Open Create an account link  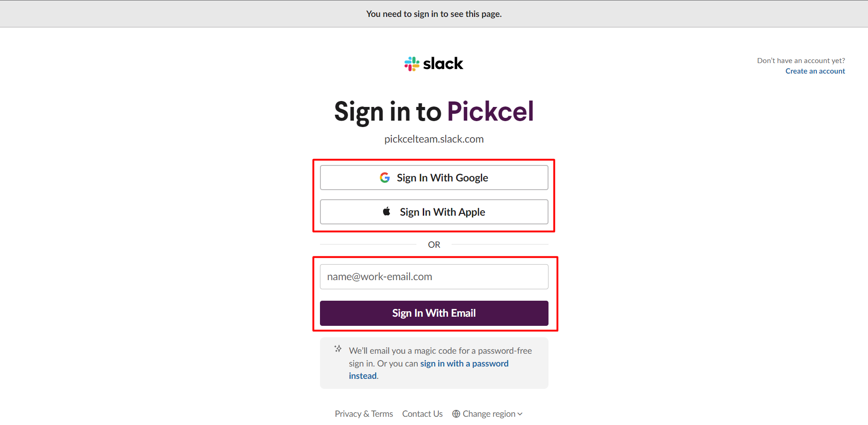[x=815, y=71]
